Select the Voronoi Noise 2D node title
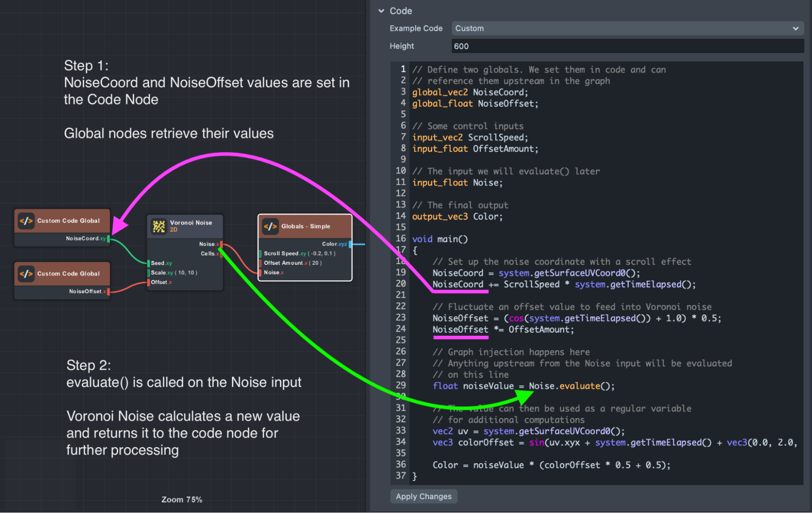The width and height of the screenshot is (812, 513). point(191,223)
